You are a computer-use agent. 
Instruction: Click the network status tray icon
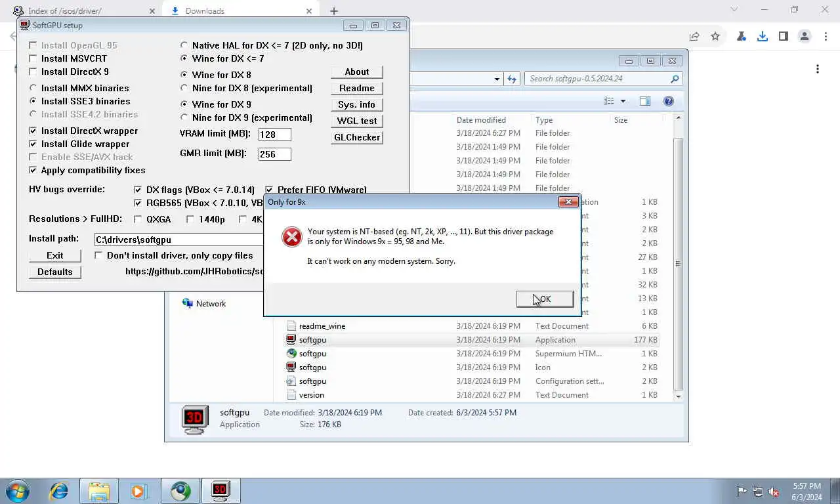758,492
